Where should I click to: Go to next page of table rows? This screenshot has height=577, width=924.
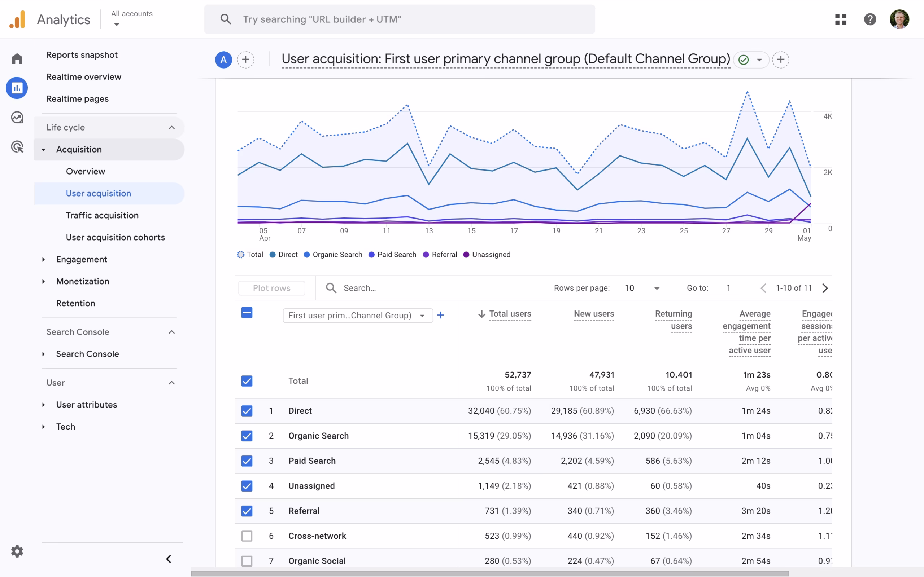[825, 288]
